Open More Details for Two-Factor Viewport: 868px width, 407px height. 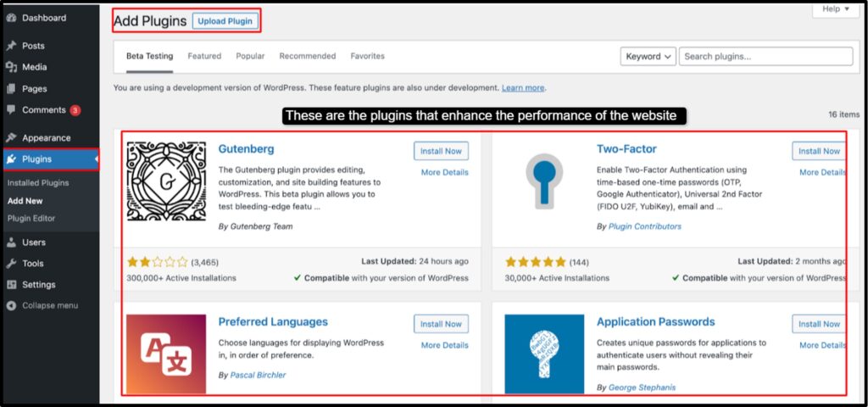pyautogui.click(x=822, y=172)
